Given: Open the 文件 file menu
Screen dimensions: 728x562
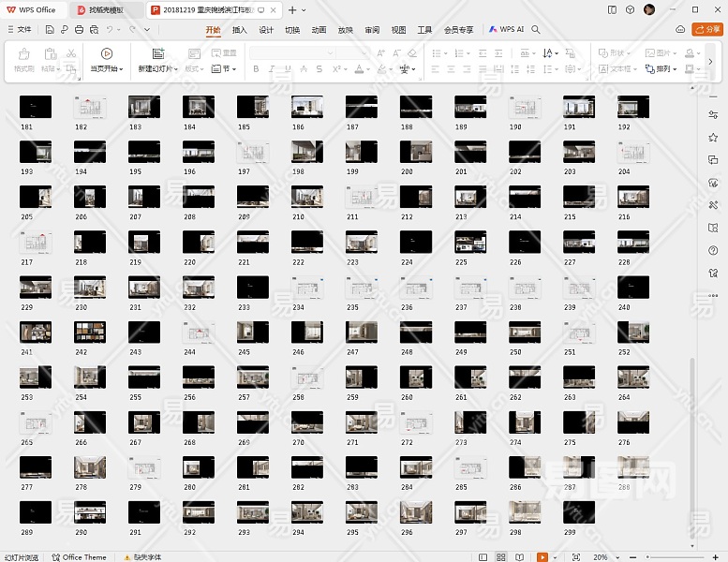Looking at the screenshot, I should pyautogui.click(x=19, y=30).
